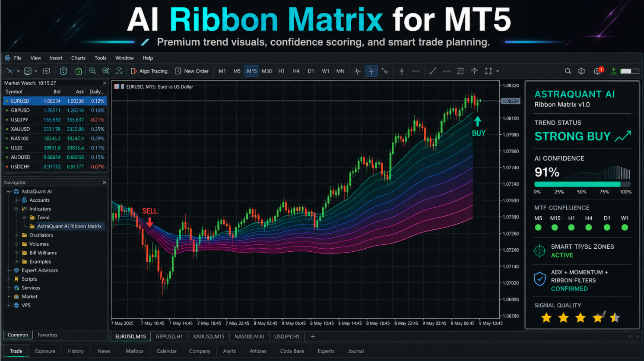This screenshot has width=644, height=361.
Task: Click the first Signal Quality star
Action: tap(546, 318)
